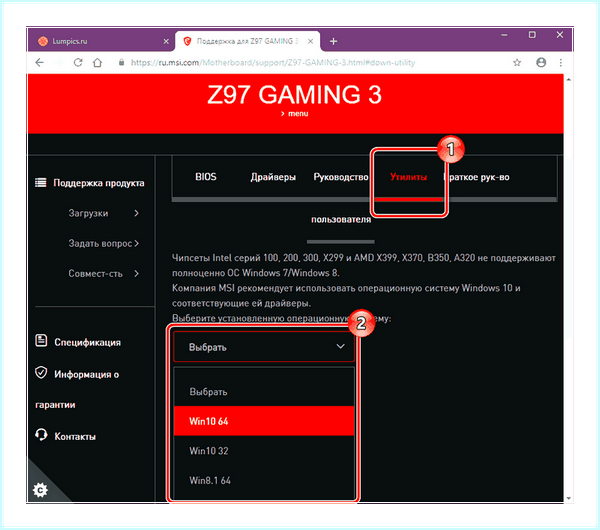
Task: Close the MSI support tab
Action: click(x=311, y=41)
